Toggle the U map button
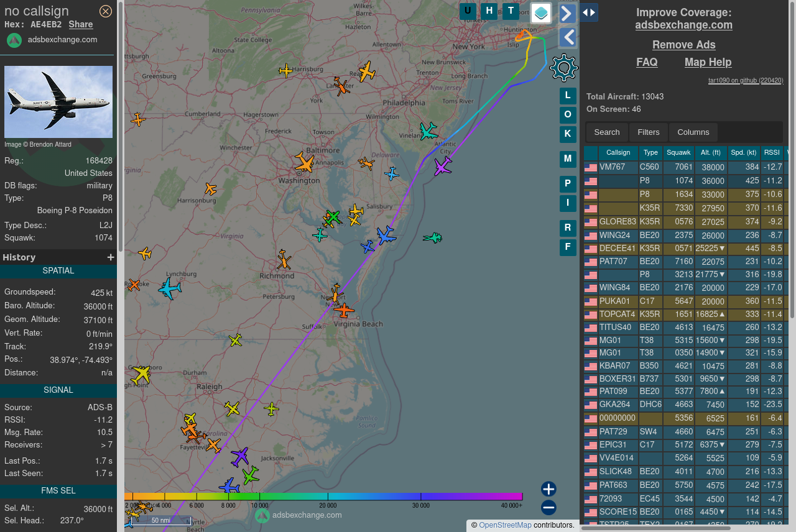This screenshot has height=532, width=796. (468, 11)
